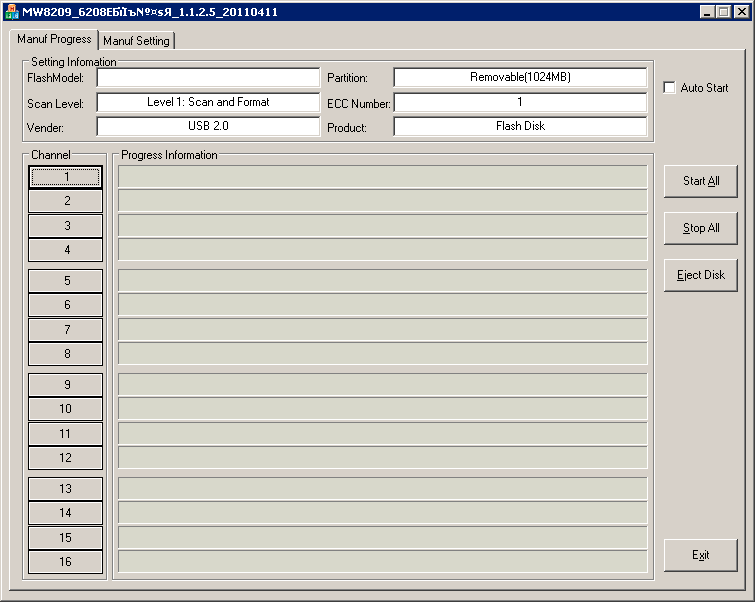
Task: Select channel 14 button
Action: 65,513
